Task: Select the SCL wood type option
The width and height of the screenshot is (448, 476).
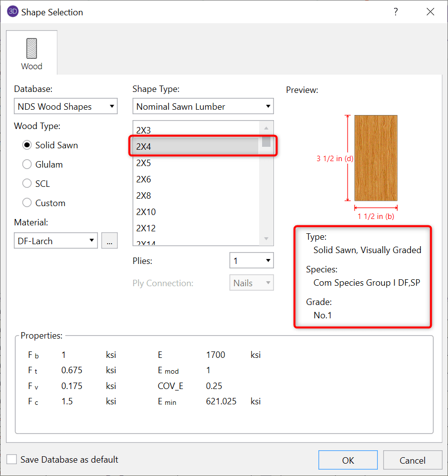Action: [27, 184]
